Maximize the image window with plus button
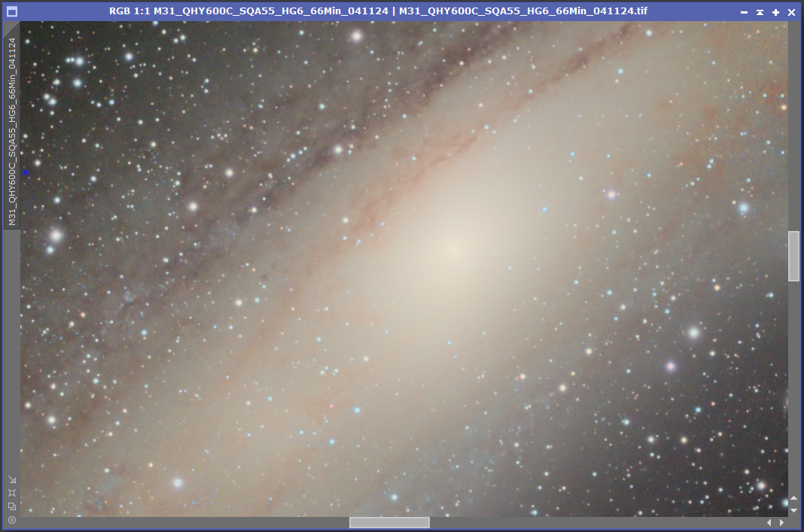 coord(776,12)
